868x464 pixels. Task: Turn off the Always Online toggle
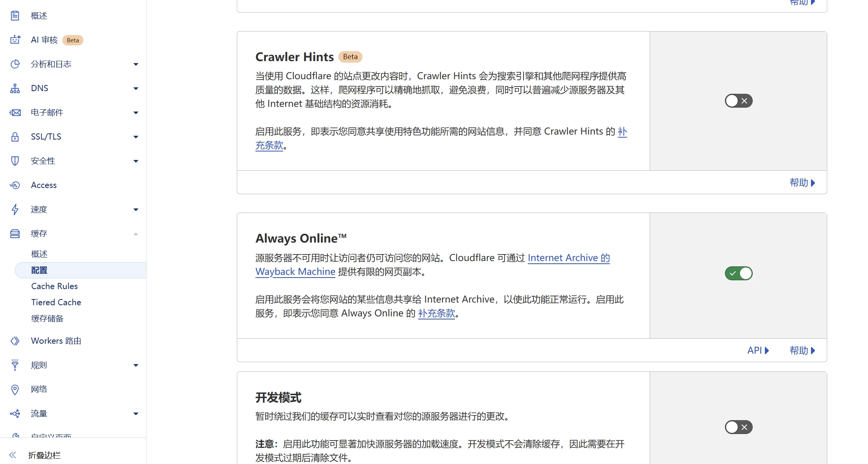pos(738,273)
